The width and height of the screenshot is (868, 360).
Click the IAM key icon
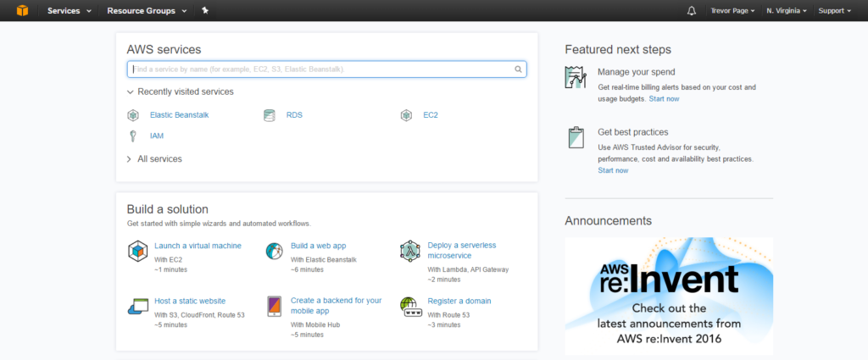click(x=133, y=136)
